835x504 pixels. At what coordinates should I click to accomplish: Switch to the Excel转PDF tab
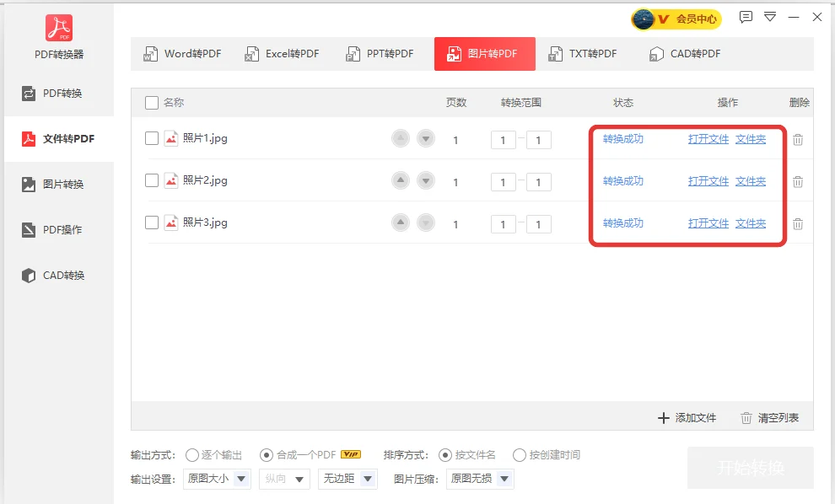(x=282, y=54)
